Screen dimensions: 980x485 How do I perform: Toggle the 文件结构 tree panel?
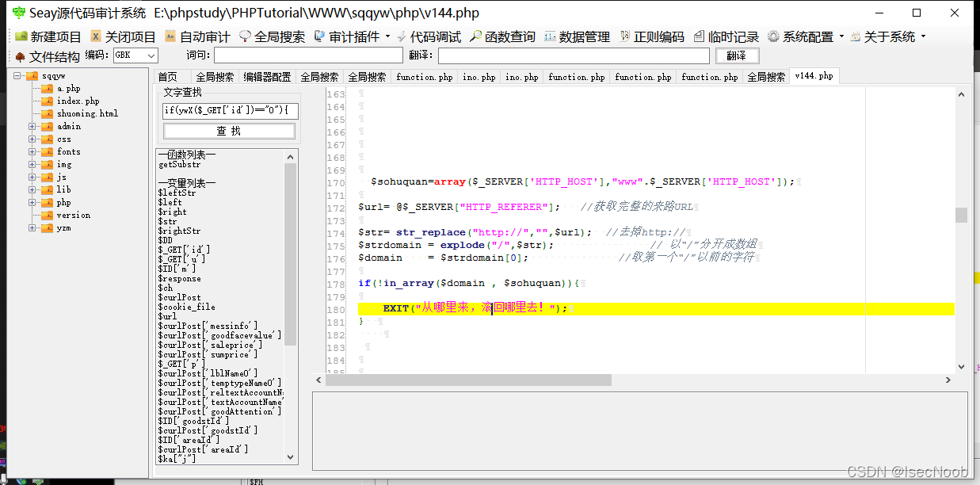point(47,56)
